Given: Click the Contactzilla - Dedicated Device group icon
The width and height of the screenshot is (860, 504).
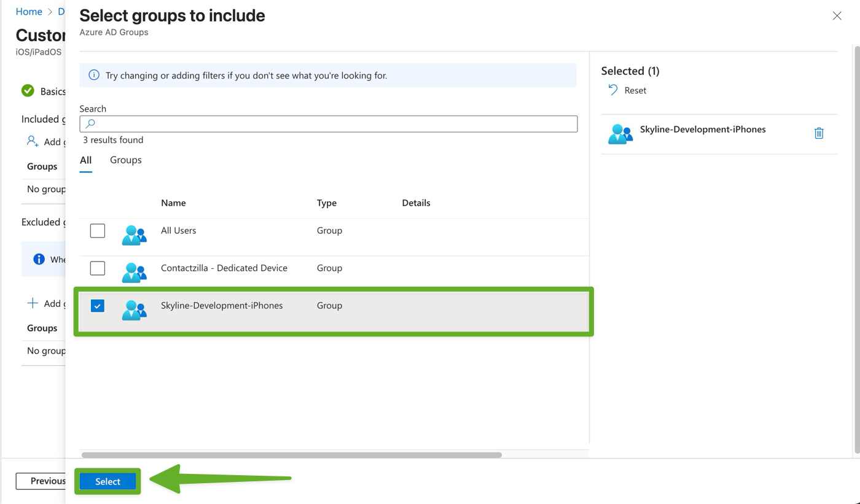Looking at the screenshot, I should (x=134, y=273).
